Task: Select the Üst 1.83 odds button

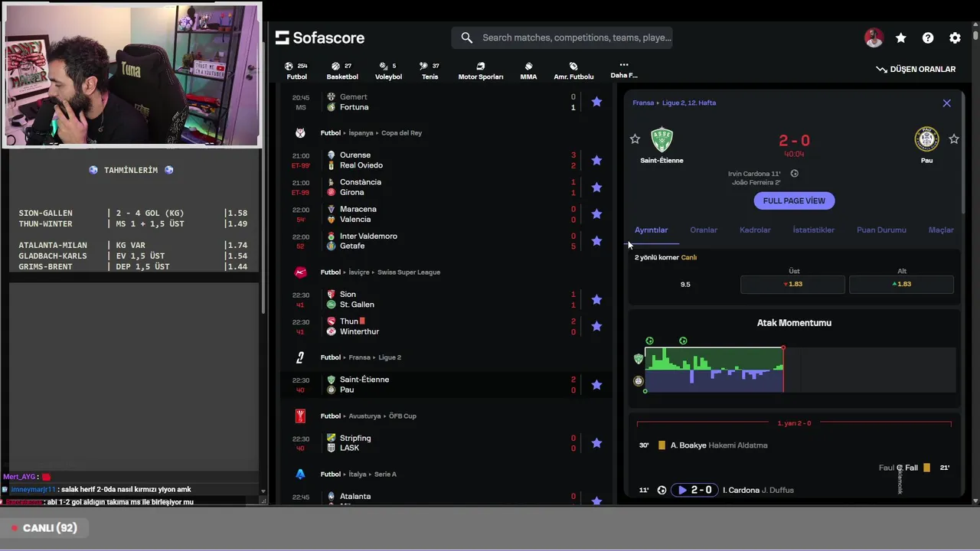Action: tap(792, 284)
